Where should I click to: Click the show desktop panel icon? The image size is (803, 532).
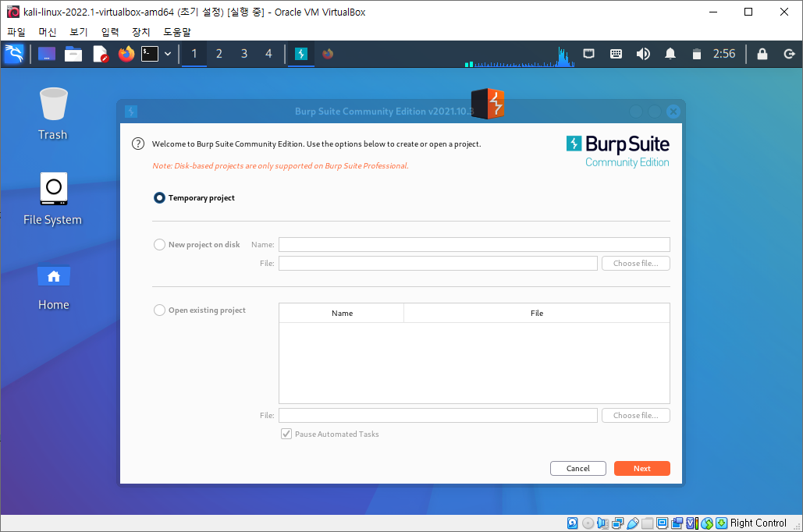pos(47,54)
